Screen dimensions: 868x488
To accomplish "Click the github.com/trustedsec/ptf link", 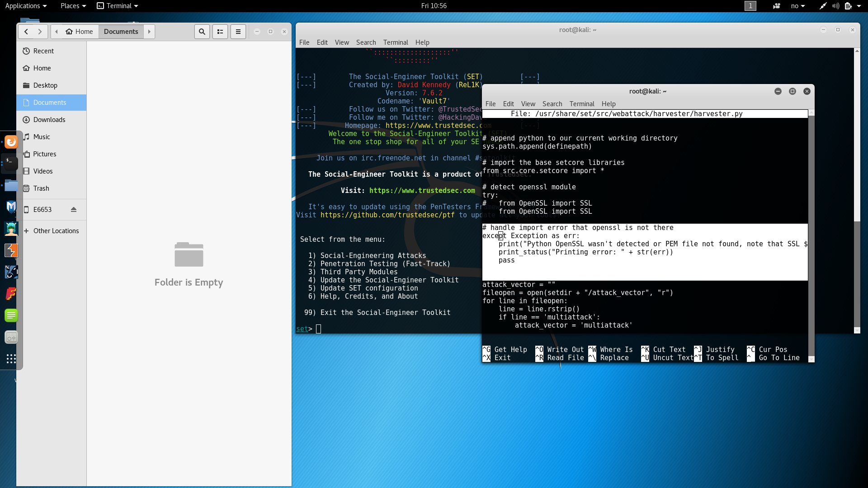I will (387, 215).
